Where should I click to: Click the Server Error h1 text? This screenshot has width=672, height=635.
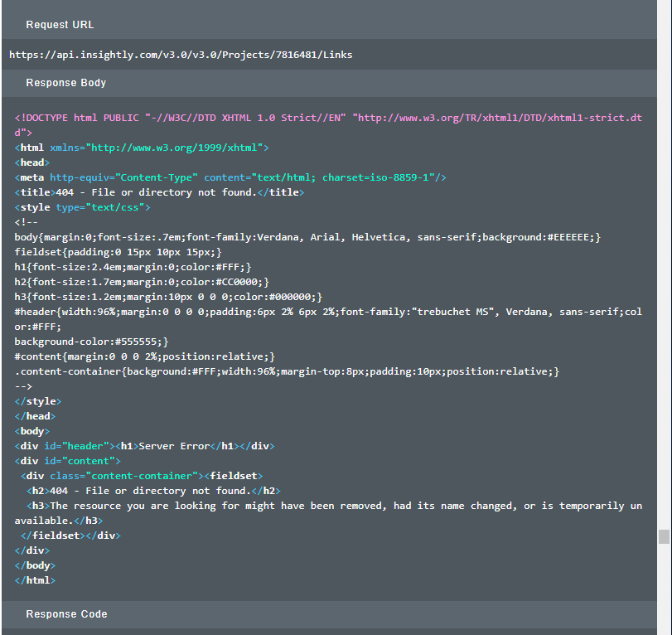172,446
